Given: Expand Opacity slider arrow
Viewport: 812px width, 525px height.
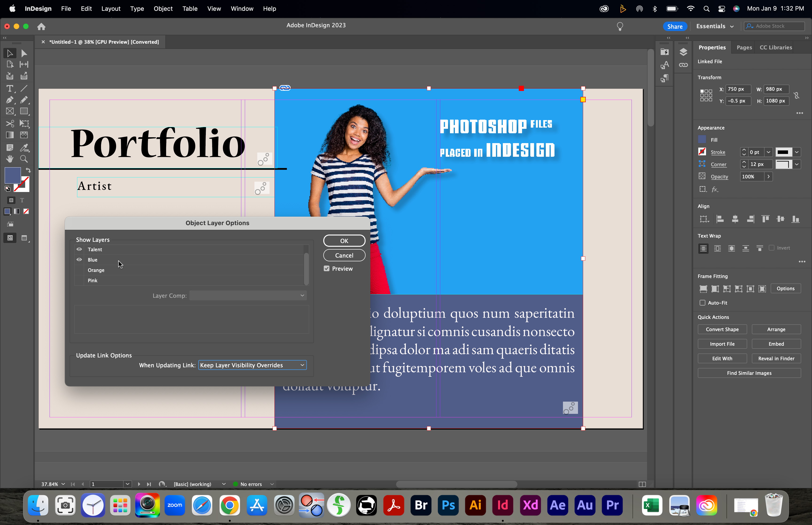Looking at the screenshot, I should 768,176.
